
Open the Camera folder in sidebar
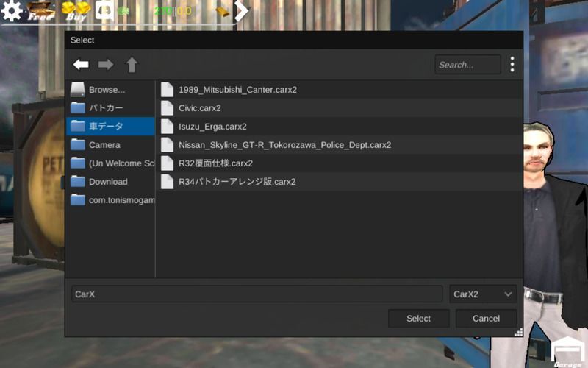point(104,145)
